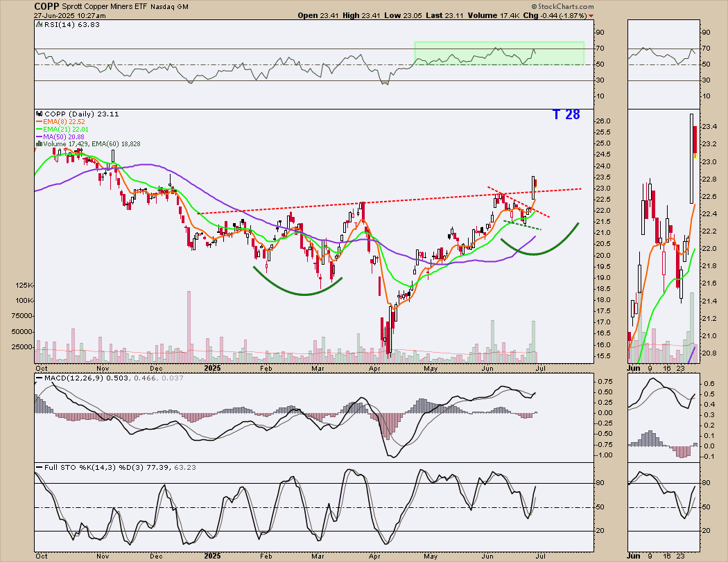Click the blue 'T 28' target label
The height and width of the screenshot is (562, 728).
(x=566, y=114)
